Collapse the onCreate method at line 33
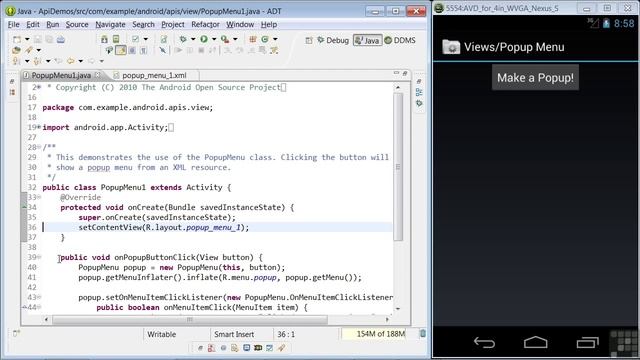 coord(39,197)
